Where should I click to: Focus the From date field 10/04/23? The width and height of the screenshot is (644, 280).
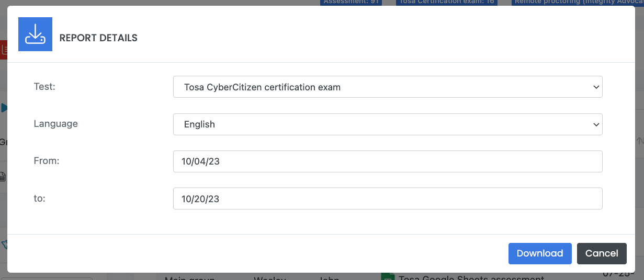(x=388, y=161)
